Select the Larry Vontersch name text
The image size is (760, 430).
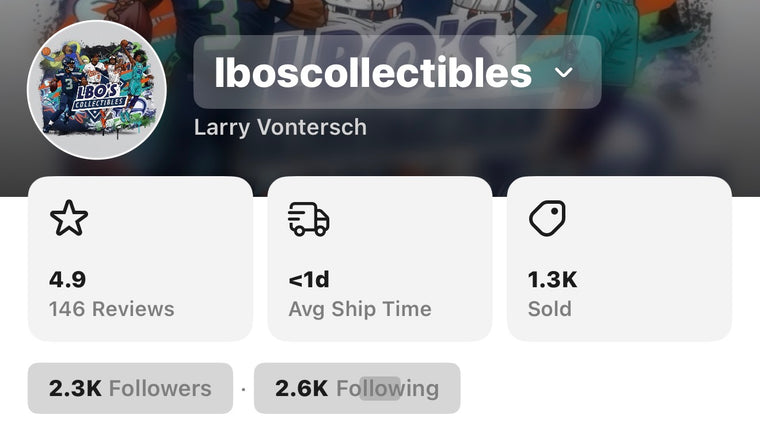tap(280, 127)
